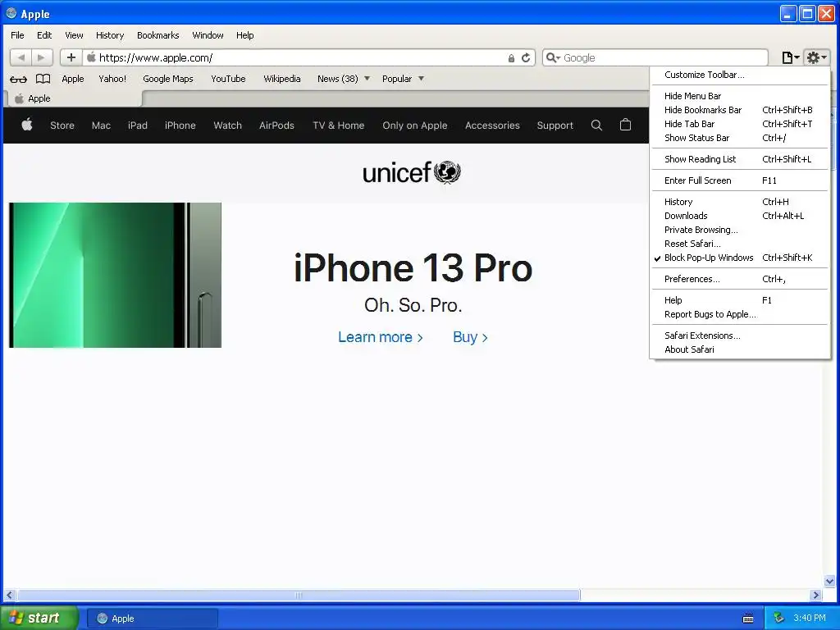Open the Edit menu
The width and height of the screenshot is (840, 630).
point(44,35)
